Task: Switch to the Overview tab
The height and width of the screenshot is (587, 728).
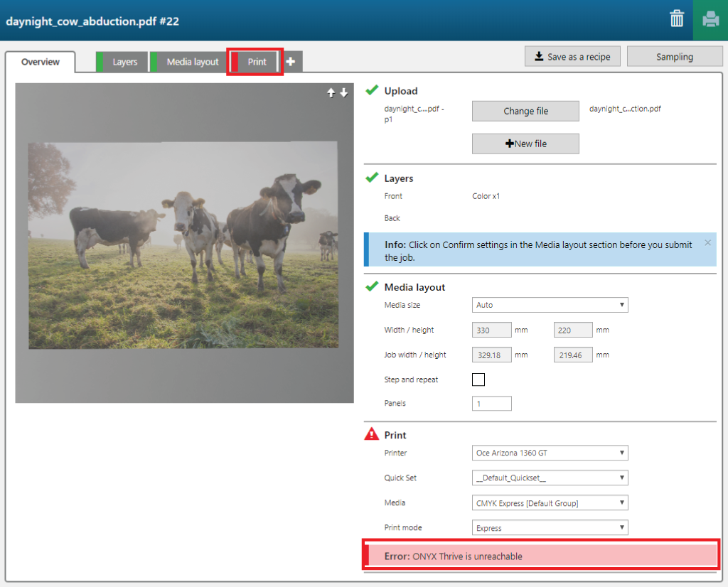Action: coord(41,62)
